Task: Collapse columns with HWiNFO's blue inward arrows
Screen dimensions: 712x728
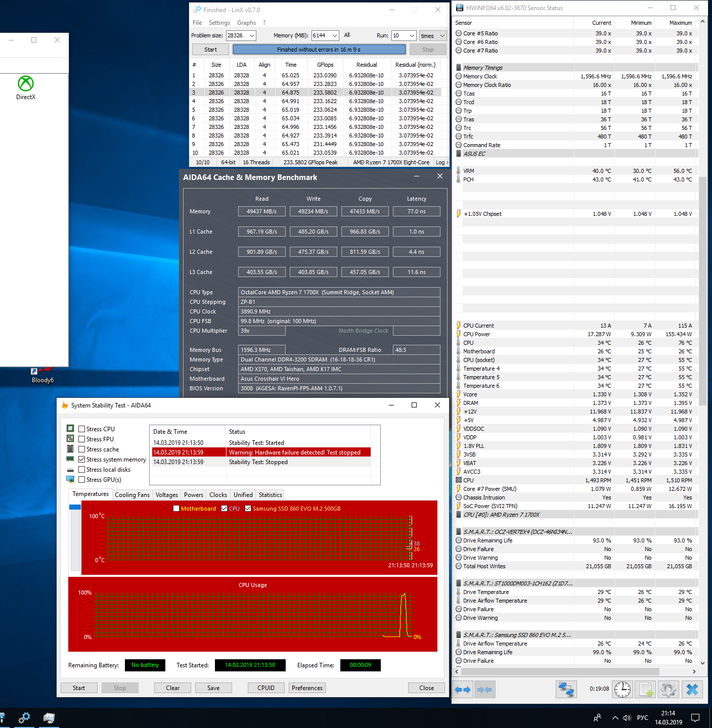Action: 484,690
